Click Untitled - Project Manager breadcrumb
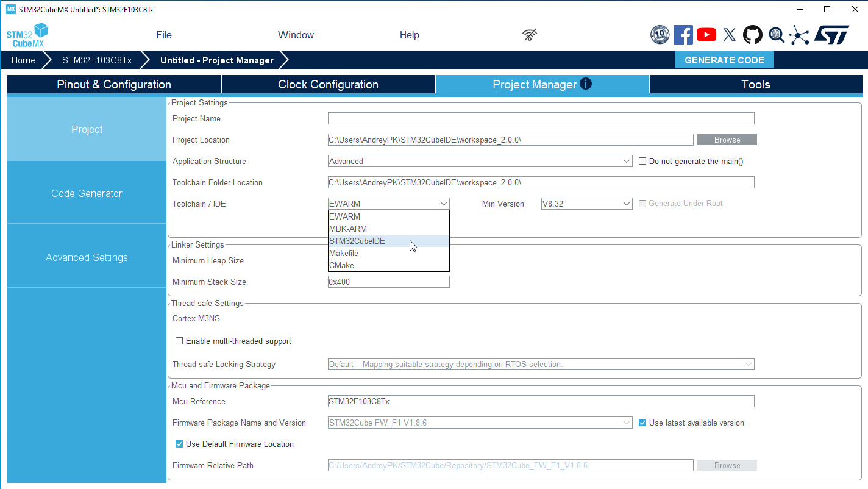868x489 pixels. 217,60
